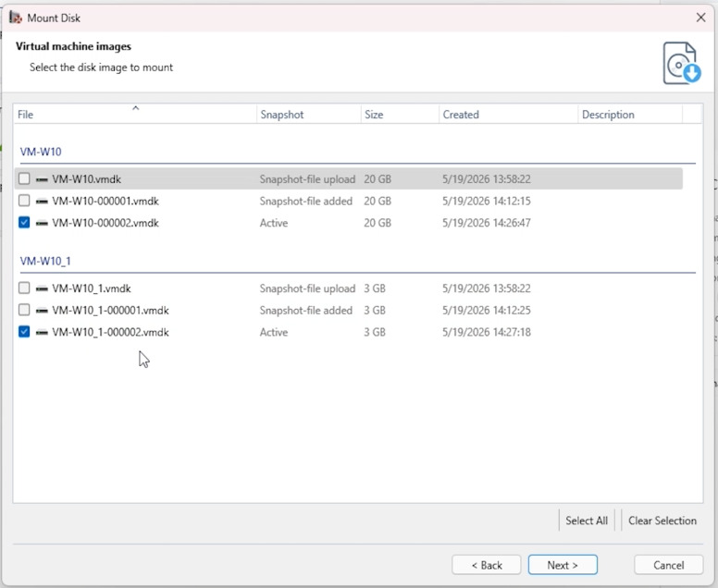Click 20 GB size in VM-W10-000001.vmdk row
The width and height of the screenshot is (718, 588).
378,202
